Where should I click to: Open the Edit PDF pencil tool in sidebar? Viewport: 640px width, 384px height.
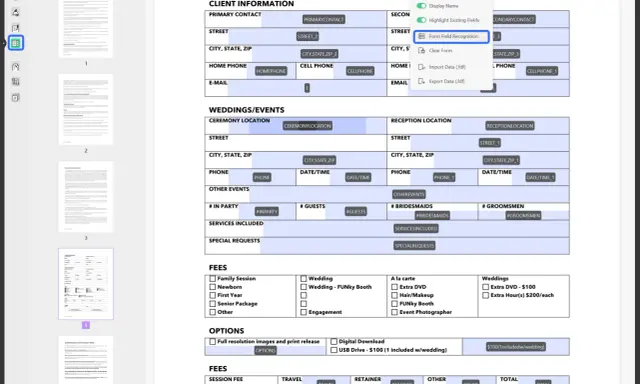(16, 28)
